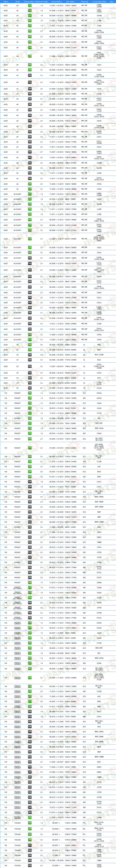
Task: Click petrol icon in Passat Alltrack CDAB row
Action: pyautogui.click(x=30, y=588)
